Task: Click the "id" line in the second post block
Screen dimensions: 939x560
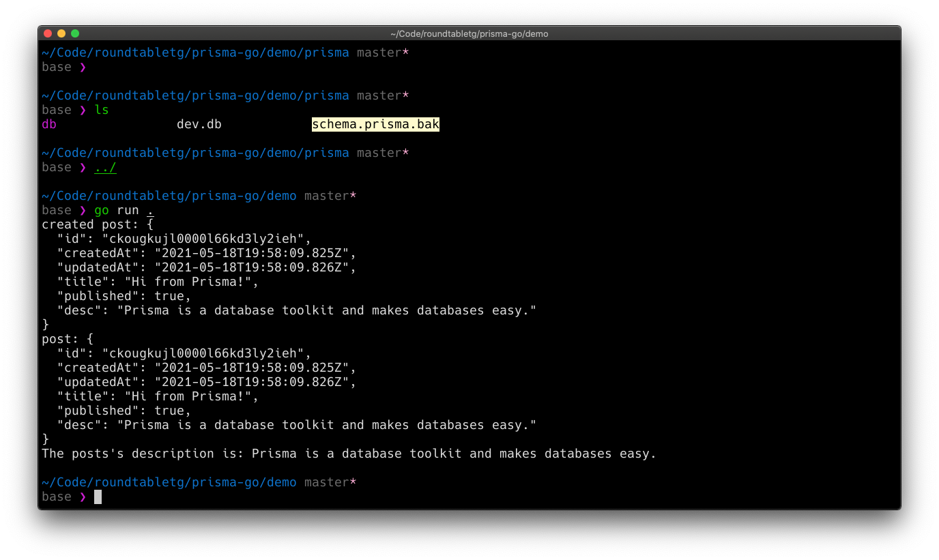Action: coord(184,353)
